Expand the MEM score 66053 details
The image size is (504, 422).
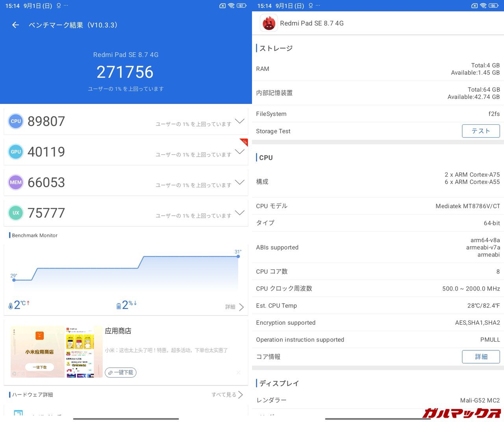click(239, 182)
